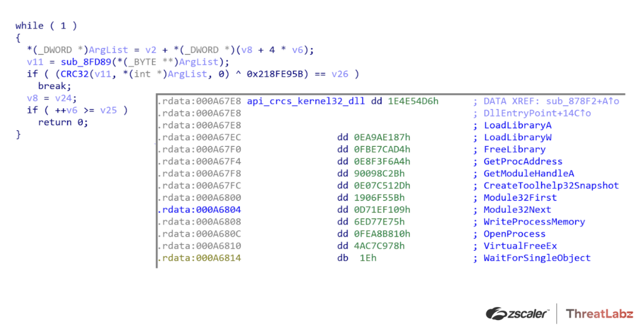Click the while ( 1 ) statement

pyautogui.click(x=46, y=26)
